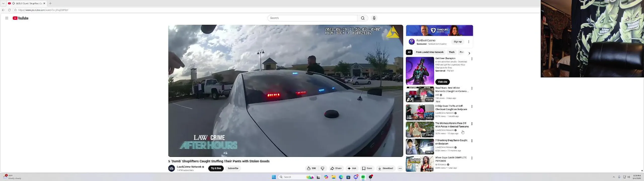Screen dimensions: 644x181
Task: Go back with browser back arrow
Action: (3, 10)
